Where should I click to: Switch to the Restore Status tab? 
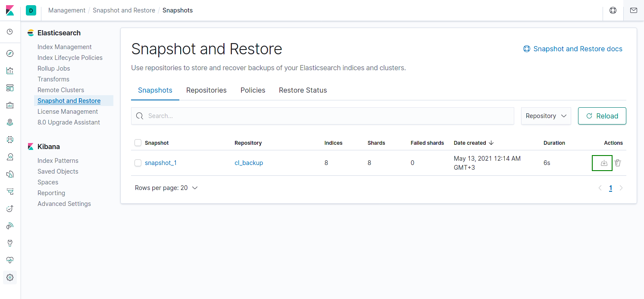point(303,90)
